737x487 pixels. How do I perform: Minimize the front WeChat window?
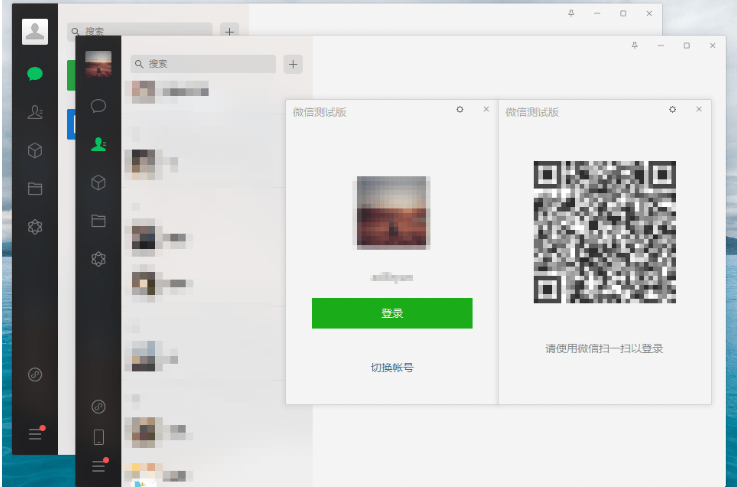click(661, 45)
